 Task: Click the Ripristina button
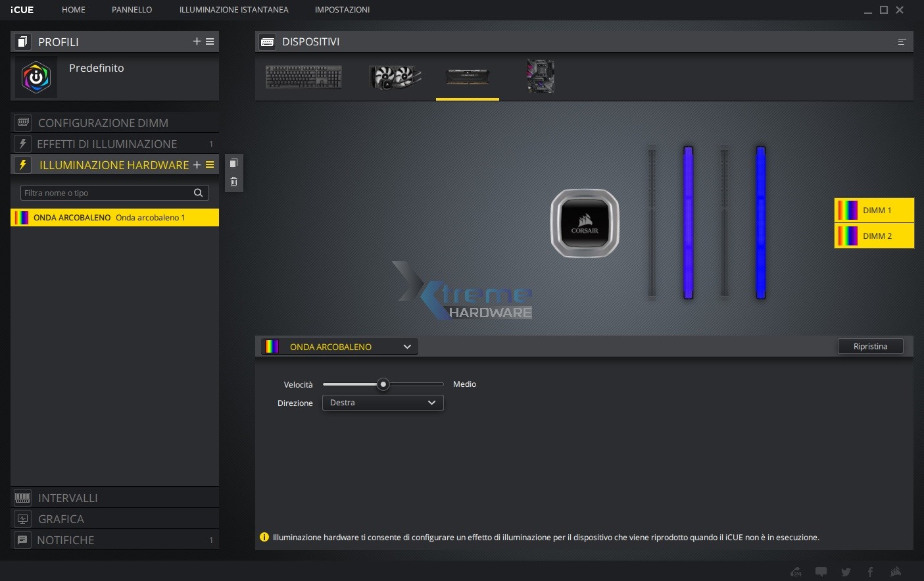coord(870,347)
